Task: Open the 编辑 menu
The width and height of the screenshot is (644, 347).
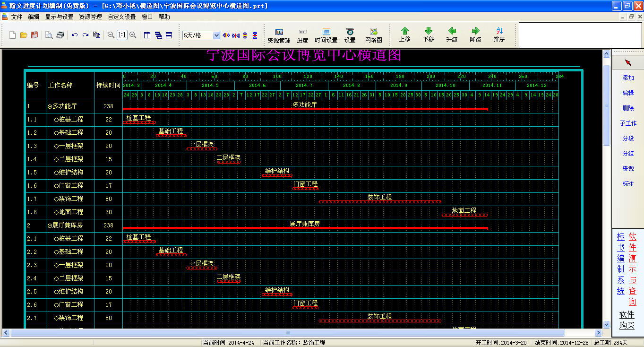Action: click(34, 17)
